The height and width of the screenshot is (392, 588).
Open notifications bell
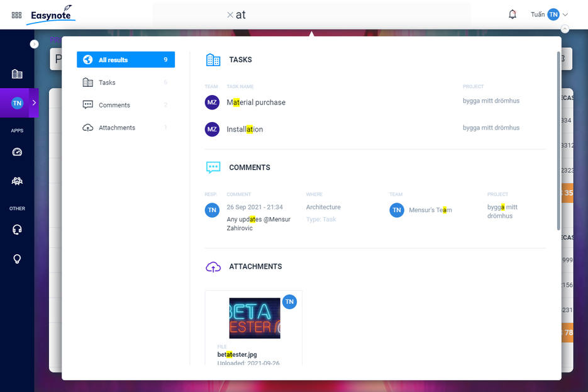pyautogui.click(x=513, y=14)
